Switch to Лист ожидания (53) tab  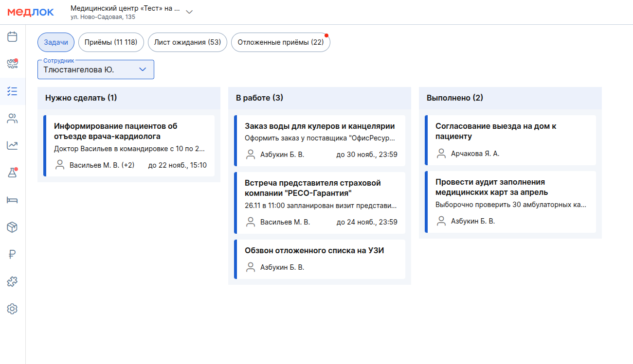click(187, 42)
